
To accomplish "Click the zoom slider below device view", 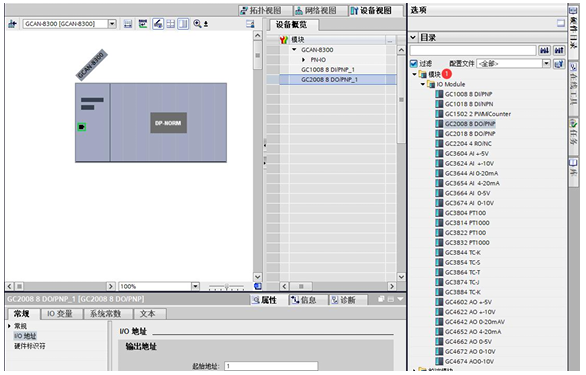I will coord(226,287).
